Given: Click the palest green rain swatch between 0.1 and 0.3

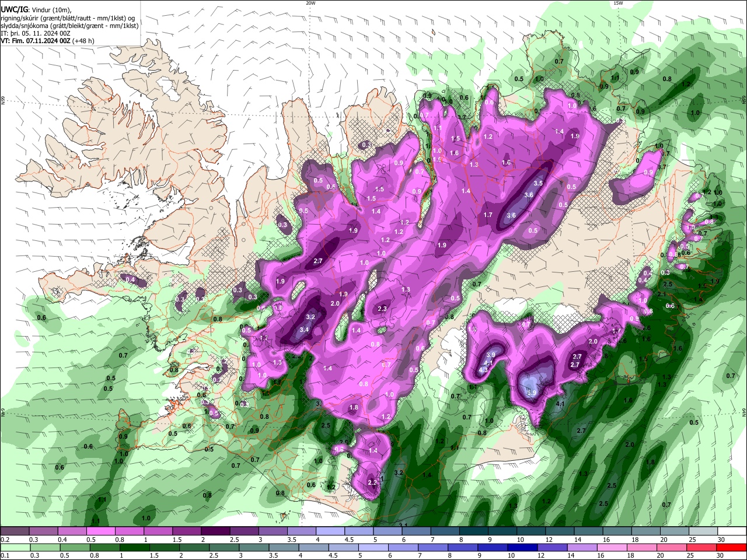Looking at the screenshot, I should point(15,548).
